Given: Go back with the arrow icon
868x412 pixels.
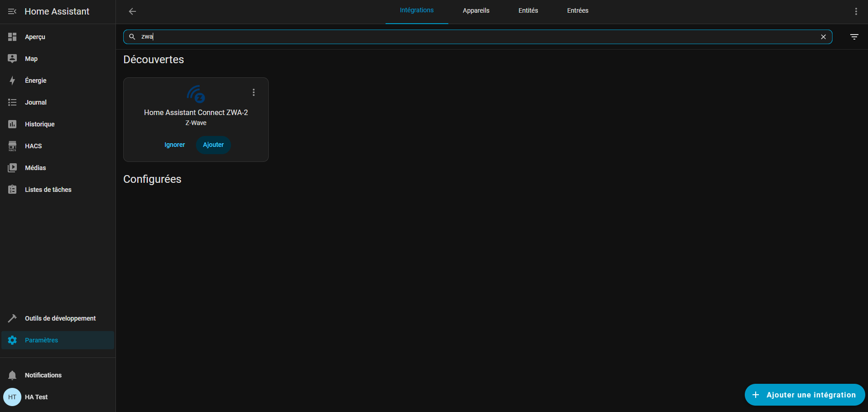Looking at the screenshot, I should [x=132, y=11].
